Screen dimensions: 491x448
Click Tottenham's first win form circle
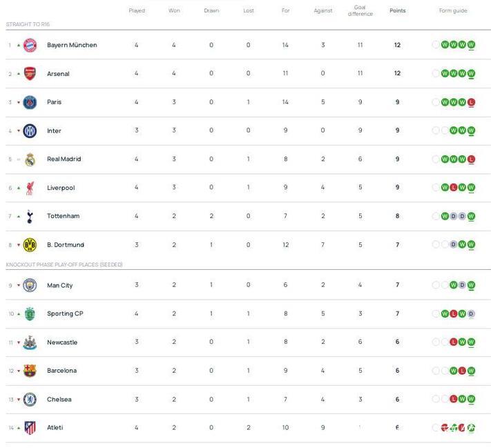(445, 216)
